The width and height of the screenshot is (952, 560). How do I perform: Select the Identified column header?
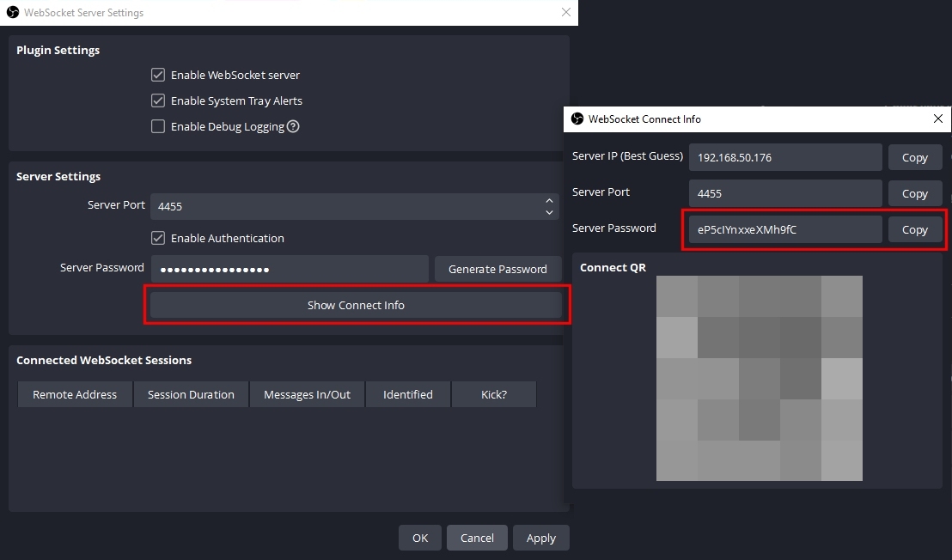click(x=408, y=394)
